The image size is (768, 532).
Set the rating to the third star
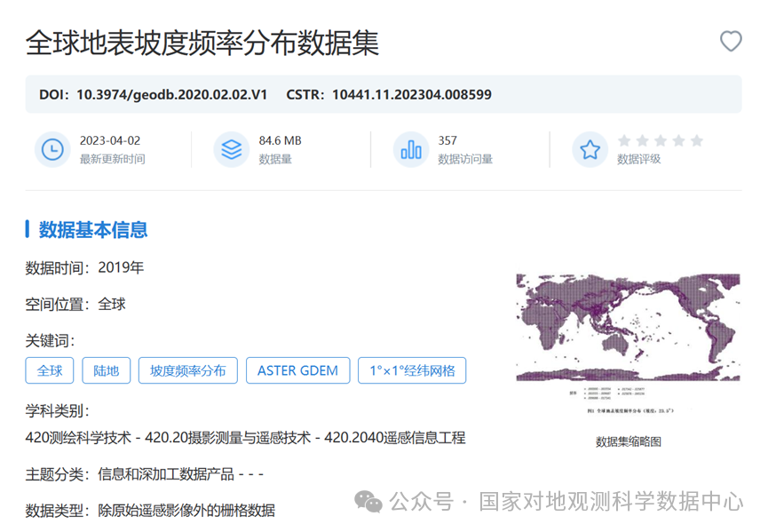661,140
